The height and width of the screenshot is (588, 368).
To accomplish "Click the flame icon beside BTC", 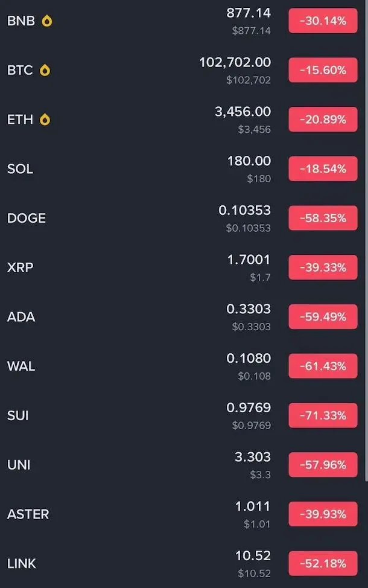I will pos(45,71).
